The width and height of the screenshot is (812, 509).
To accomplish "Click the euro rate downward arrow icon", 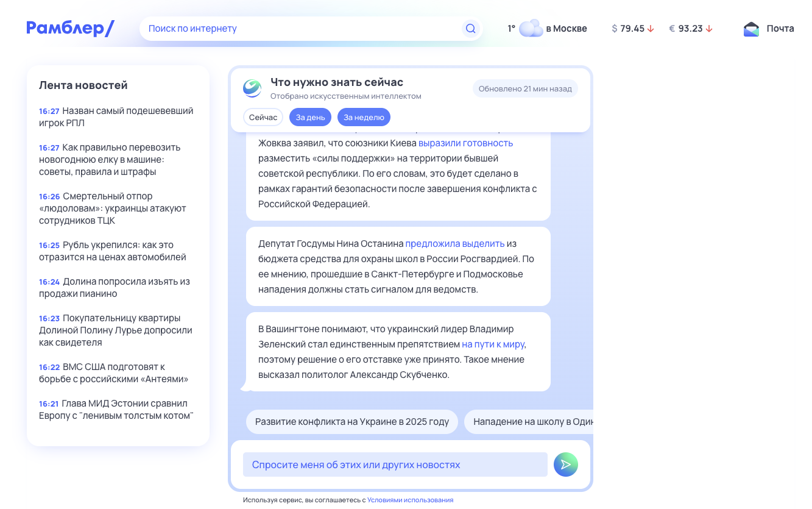I will click(x=710, y=27).
